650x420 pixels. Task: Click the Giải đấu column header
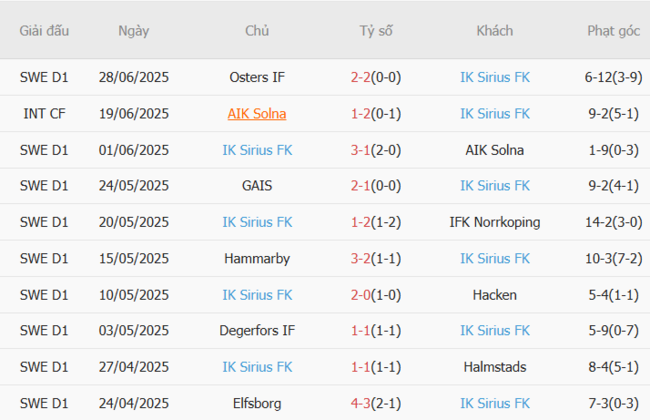tap(45, 31)
